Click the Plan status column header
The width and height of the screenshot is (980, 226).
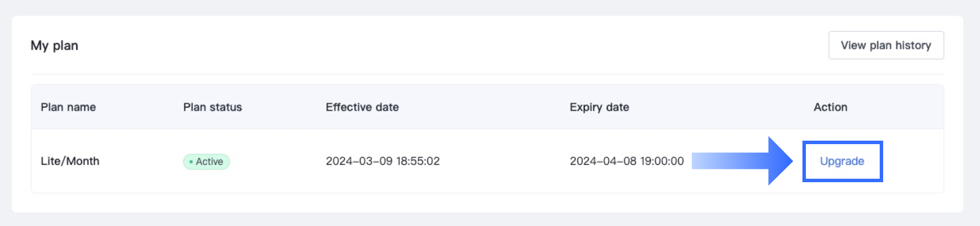[213, 107]
